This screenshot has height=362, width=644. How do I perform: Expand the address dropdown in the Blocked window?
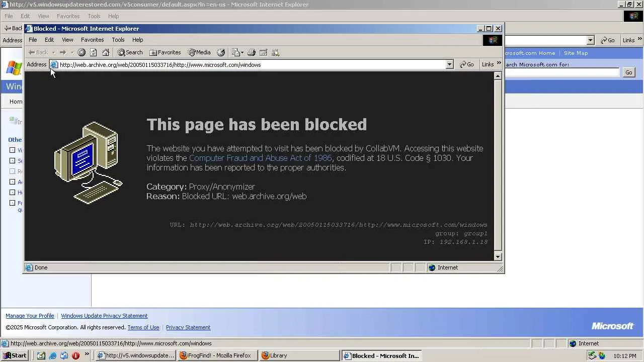click(x=449, y=64)
